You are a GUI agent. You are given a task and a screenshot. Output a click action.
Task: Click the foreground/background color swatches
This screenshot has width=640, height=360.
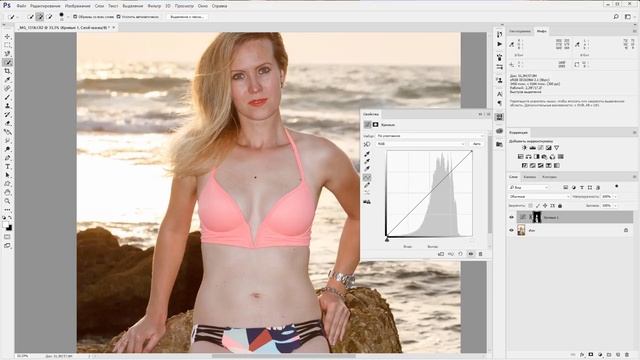click(x=7, y=226)
